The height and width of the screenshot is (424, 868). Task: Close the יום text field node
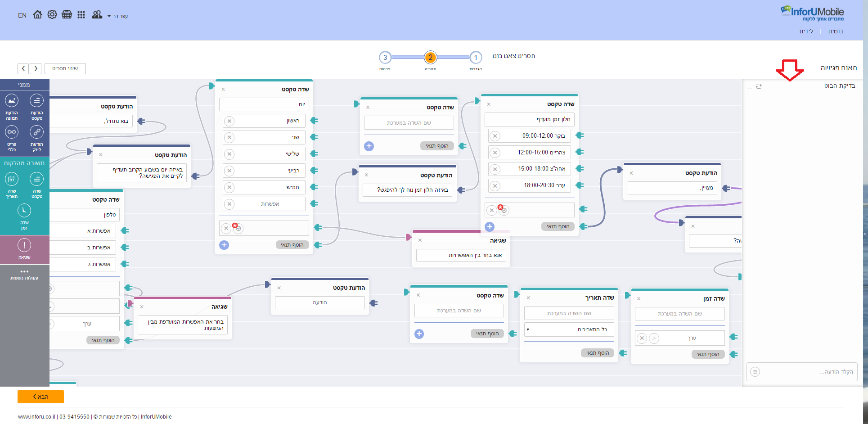click(223, 89)
